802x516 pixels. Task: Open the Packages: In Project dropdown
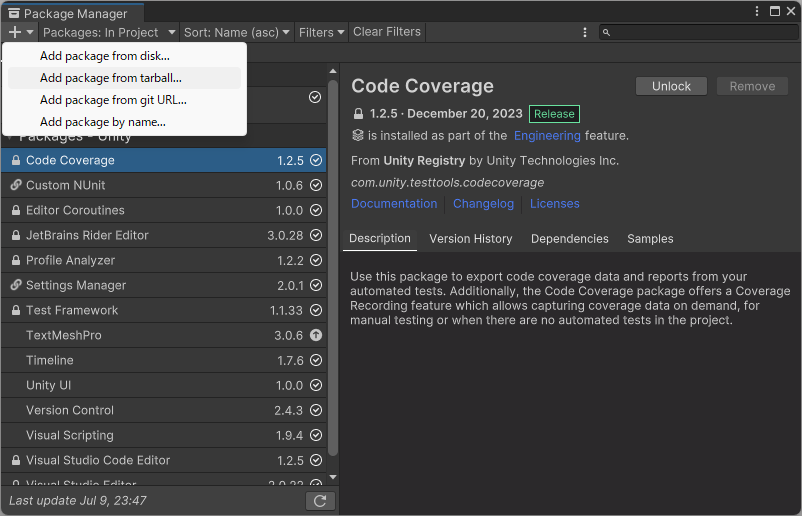[x=109, y=32]
